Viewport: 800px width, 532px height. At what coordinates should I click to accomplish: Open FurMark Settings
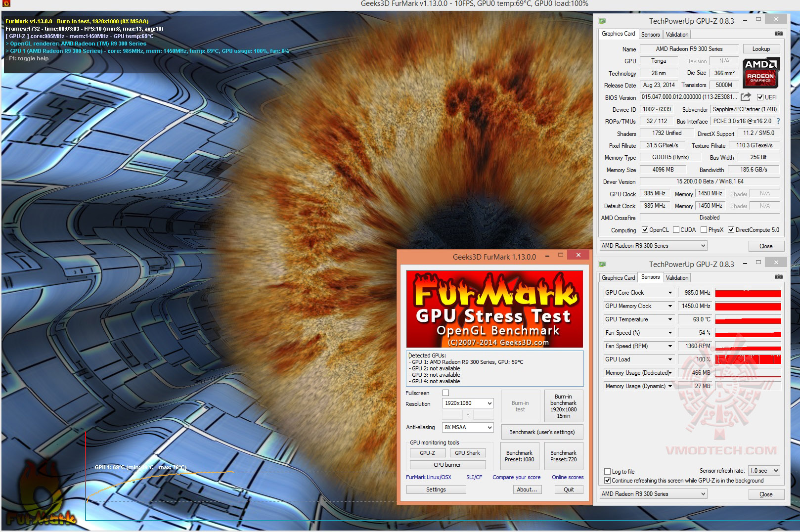tap(436, 489)
